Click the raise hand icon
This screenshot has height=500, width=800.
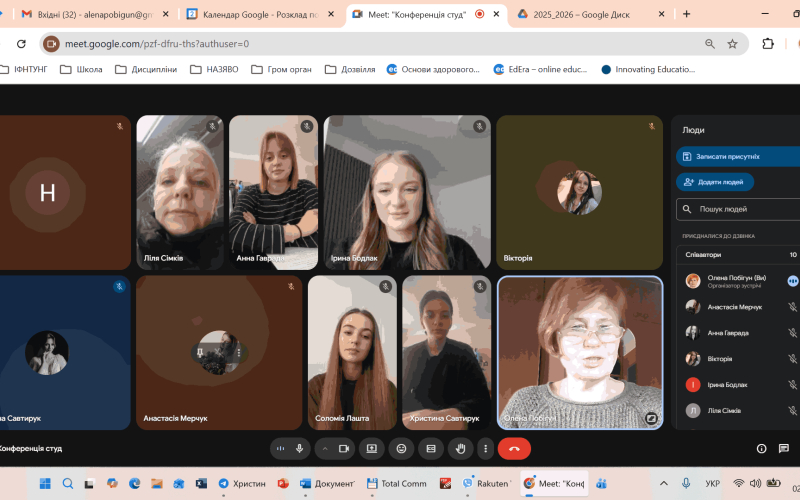[x=459, y=449]
